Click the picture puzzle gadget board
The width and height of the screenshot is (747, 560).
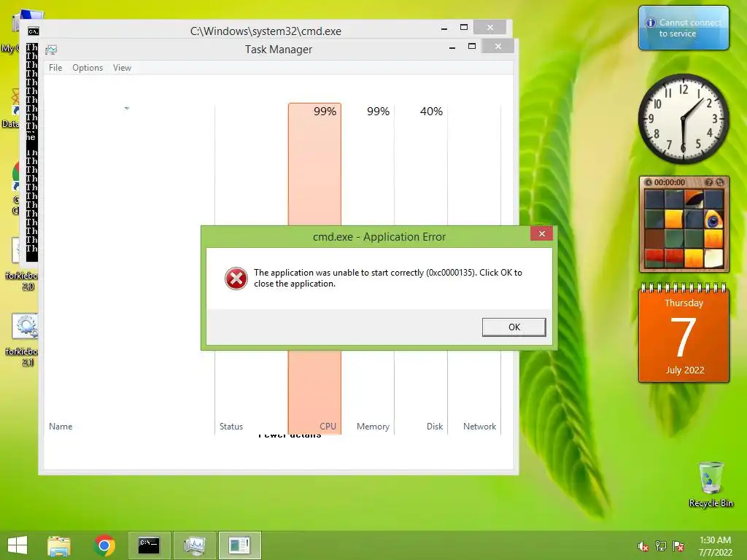[x=684, y=229]
